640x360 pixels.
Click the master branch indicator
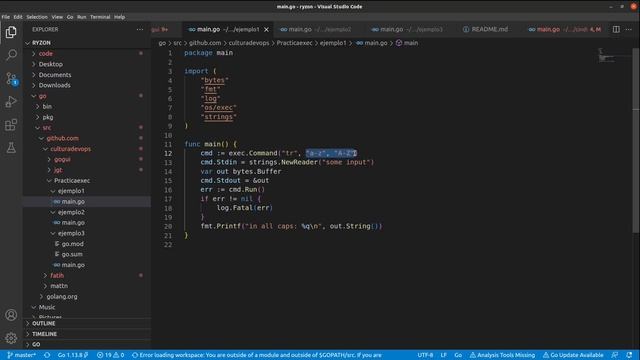(22, 355)
